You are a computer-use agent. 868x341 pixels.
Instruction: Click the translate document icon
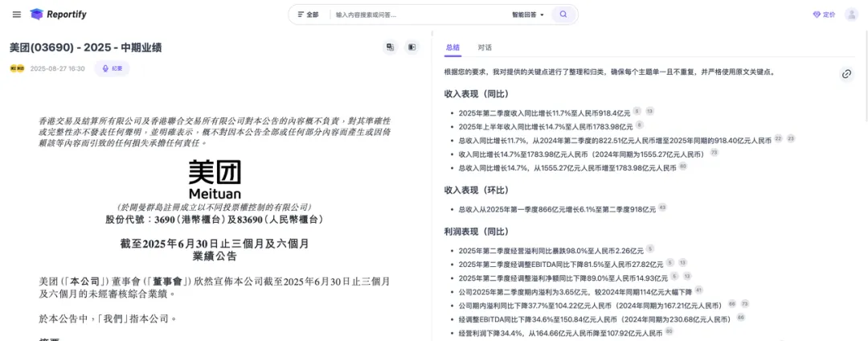point(391,47)
